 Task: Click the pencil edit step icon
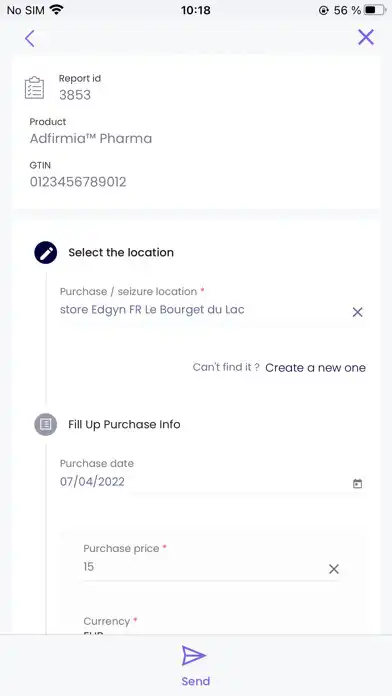pos(46,253)
